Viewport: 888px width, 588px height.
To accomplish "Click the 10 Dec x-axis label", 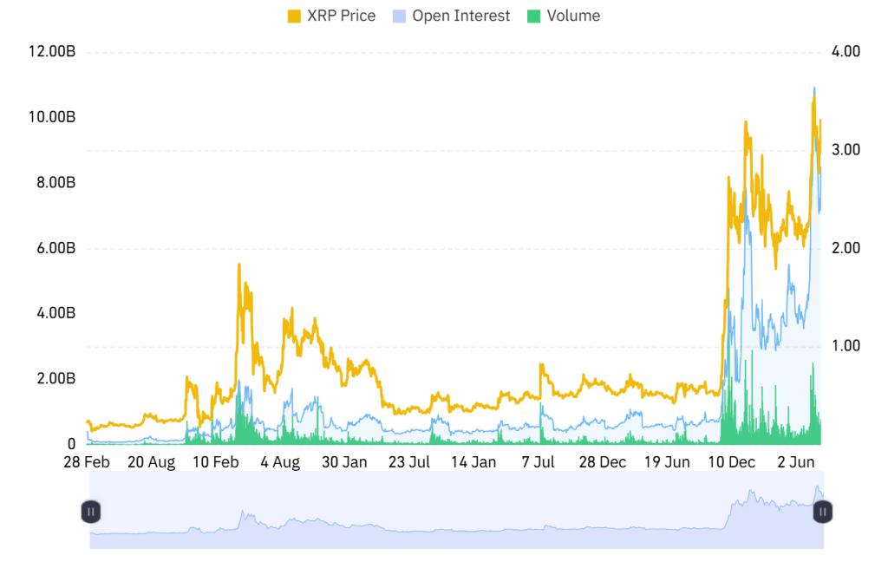I will click(732, 462).
